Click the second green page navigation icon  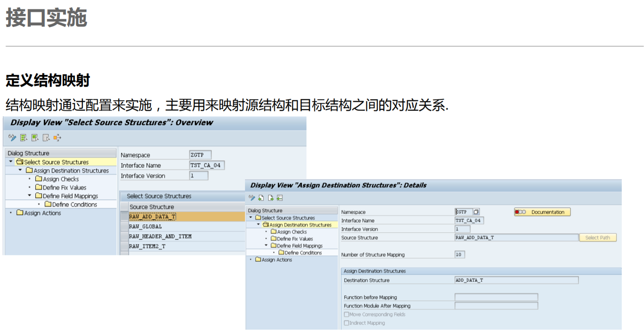[x=35, y=138]
